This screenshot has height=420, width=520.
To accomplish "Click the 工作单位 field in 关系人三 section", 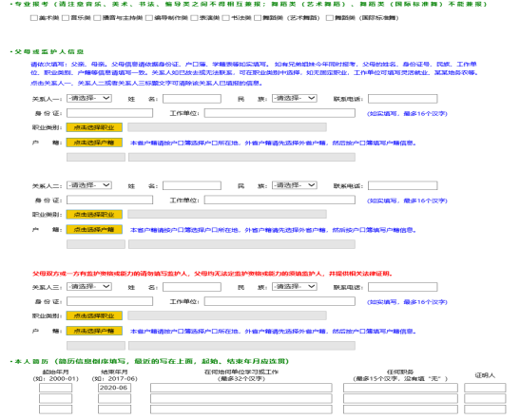I will coord(279,301).
